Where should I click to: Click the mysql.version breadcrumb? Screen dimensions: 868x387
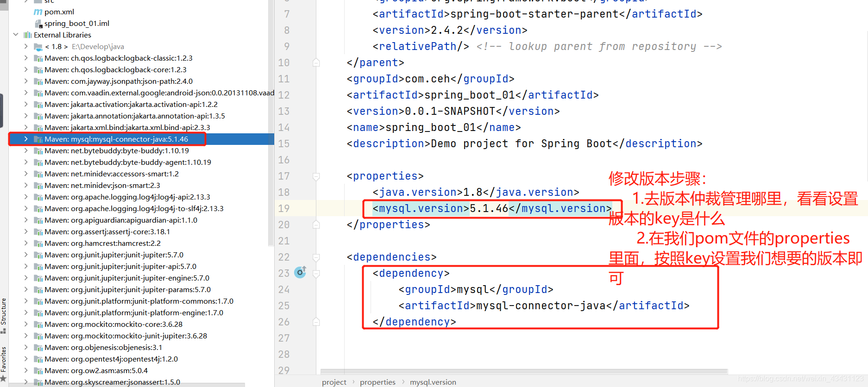pos(433,382)
